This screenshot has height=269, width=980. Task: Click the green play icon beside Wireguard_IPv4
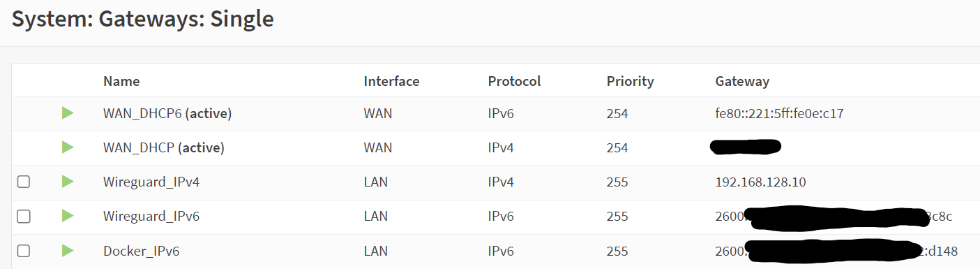pyautogui.click(x=68, y=182)
